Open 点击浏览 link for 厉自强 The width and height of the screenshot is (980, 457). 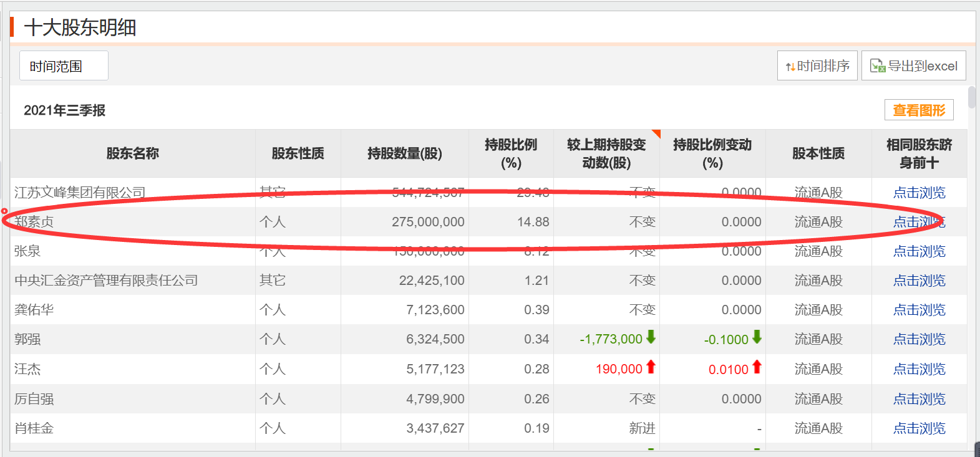tap(919, 399)
